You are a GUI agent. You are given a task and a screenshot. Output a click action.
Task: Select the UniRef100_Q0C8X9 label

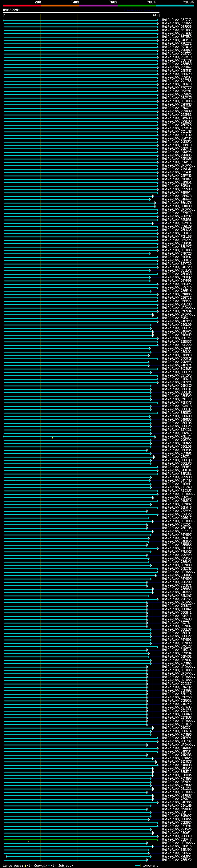click(176, 358)
